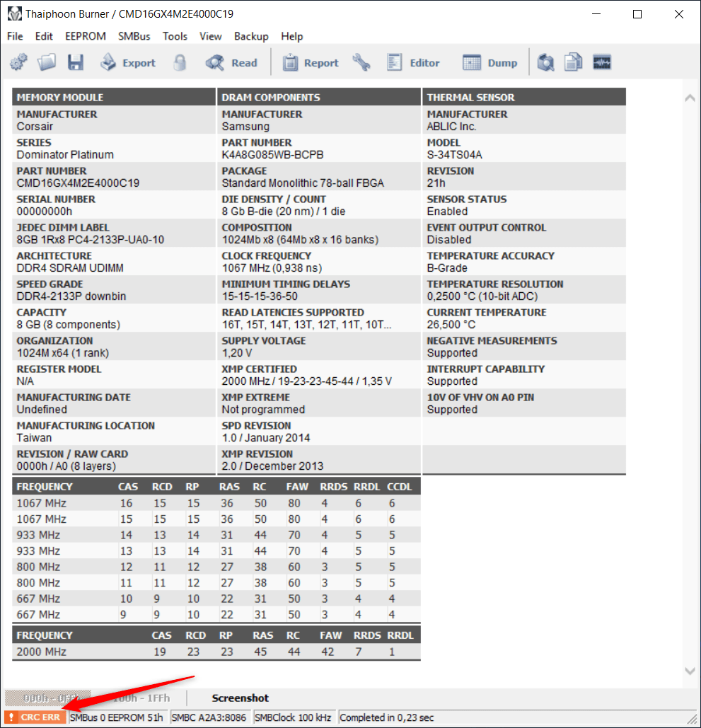Open the SMBus menu
This screenshot has width=701, height=728.
[x=134, y=36]
